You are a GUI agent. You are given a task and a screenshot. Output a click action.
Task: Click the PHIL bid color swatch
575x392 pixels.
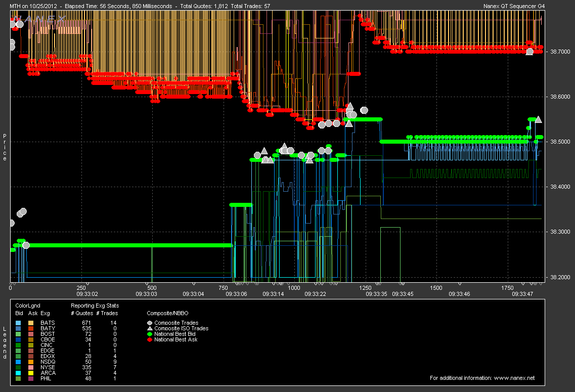[x=18, y=378]
